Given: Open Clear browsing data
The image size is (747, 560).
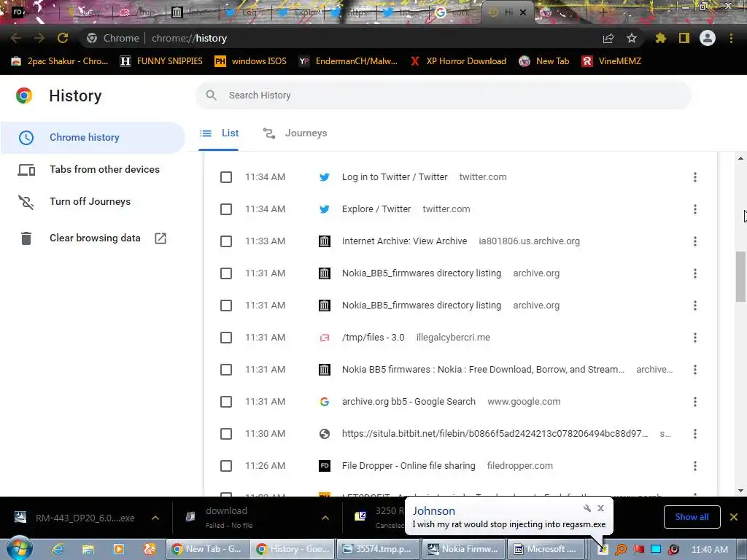Looking at the screenshot, I should pyautogui.click(x=93, y=238).
